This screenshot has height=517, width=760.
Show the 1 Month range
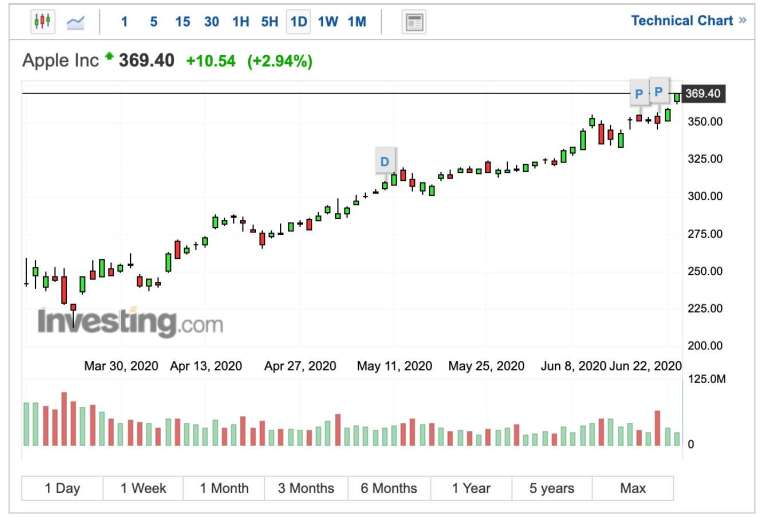[x=224, y=488]
